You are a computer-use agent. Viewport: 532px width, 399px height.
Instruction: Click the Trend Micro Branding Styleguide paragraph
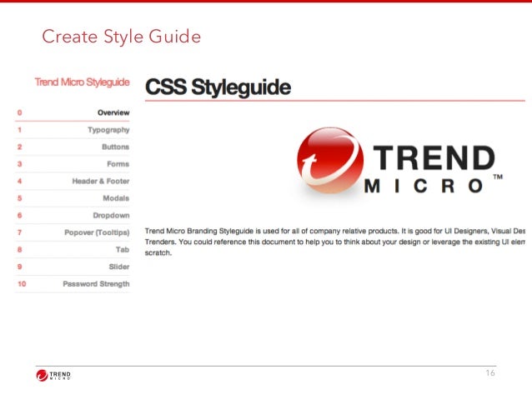(x=335, y=242)
